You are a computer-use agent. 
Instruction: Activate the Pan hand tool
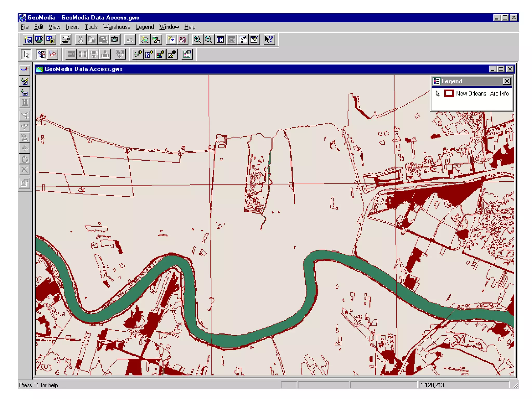point(243,39)
